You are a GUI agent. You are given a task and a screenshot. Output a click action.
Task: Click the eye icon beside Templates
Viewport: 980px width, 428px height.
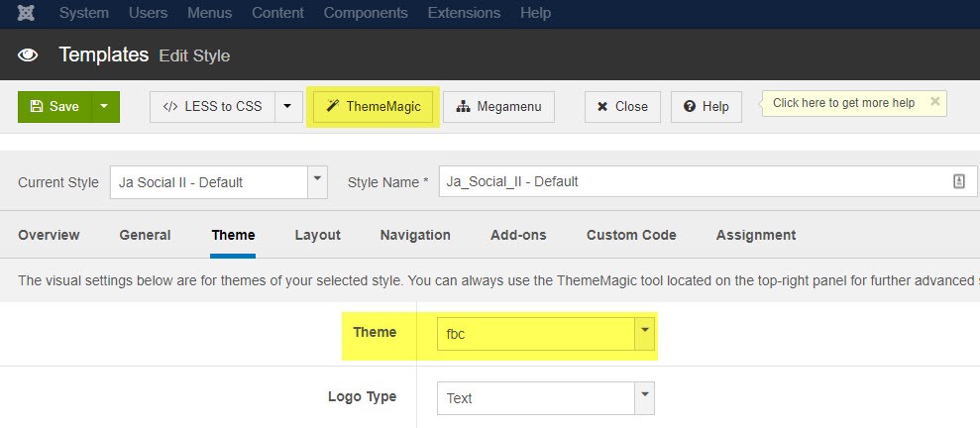pyautogui.click(x=29, y=55)
